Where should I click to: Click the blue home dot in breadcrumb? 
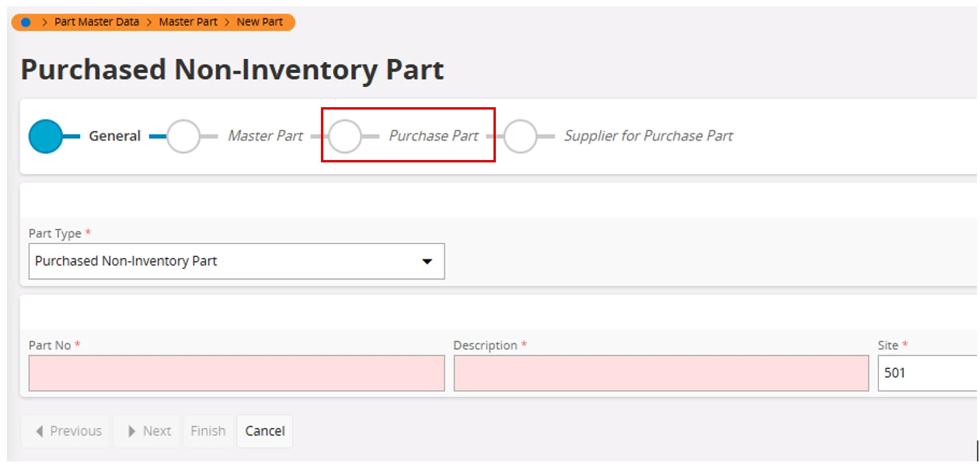tap(26, 22)
